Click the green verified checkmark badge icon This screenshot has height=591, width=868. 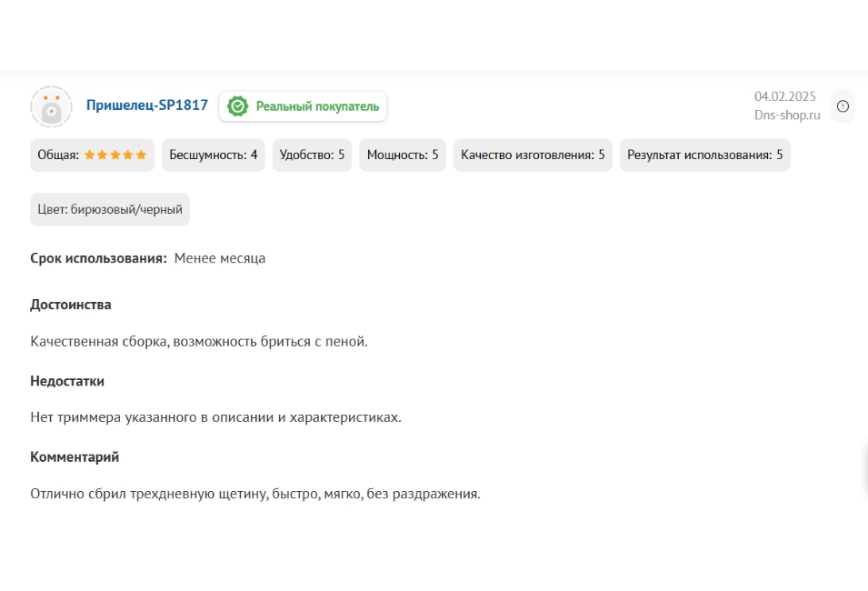point(237,106)
